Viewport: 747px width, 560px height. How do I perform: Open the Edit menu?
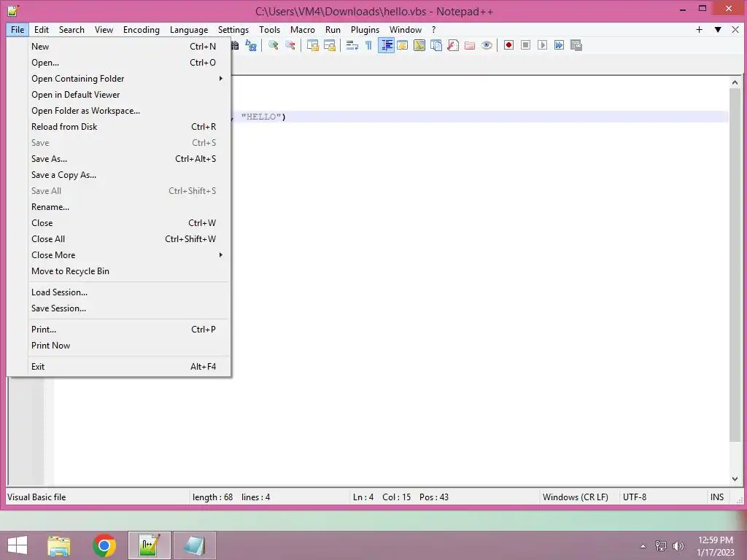click(x=42, y=29)
